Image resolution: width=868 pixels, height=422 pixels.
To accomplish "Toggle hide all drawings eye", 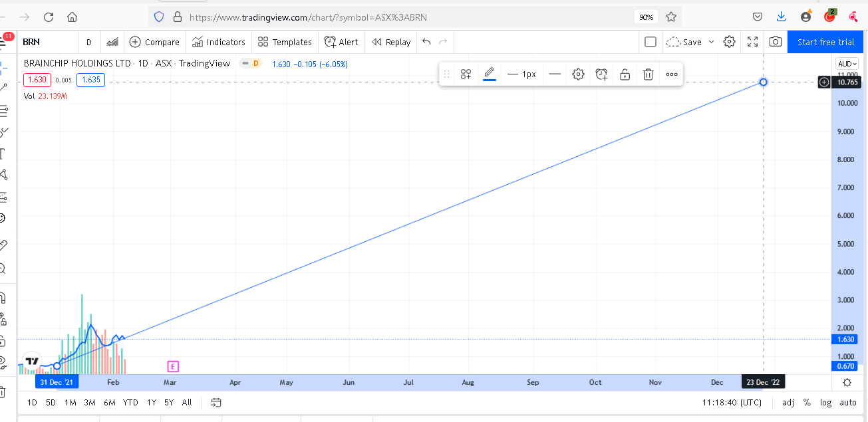I will (x=4, y=363).
